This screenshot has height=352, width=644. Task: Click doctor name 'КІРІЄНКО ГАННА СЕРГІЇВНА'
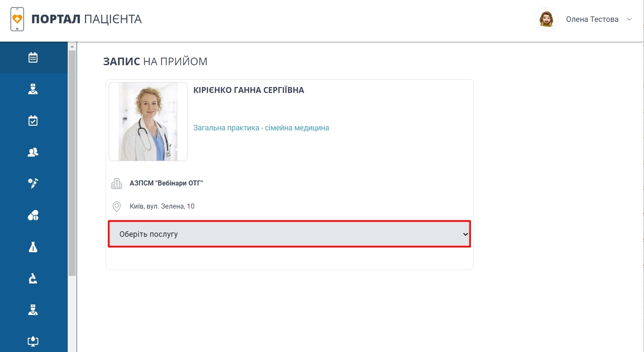point(249,90)
